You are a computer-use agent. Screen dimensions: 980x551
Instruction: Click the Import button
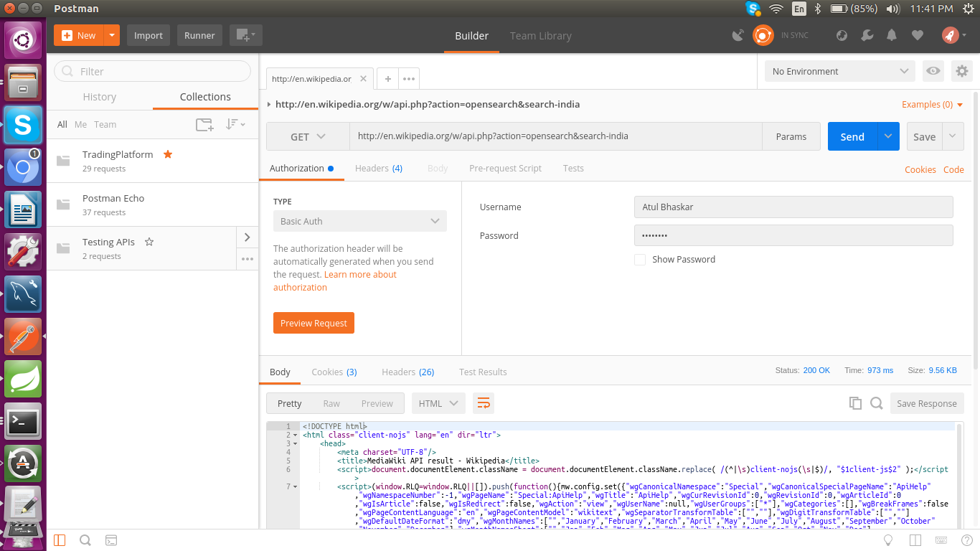(x=149, y=35)
